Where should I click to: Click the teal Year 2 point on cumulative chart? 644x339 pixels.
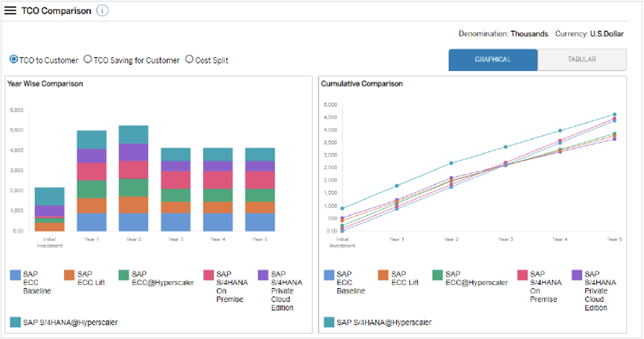pos(451,163)
